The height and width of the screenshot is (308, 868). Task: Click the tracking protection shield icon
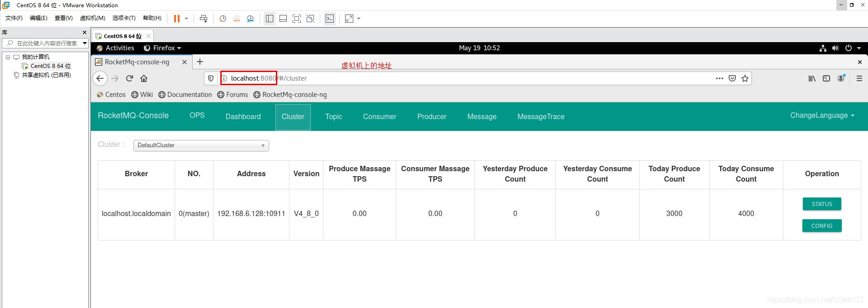pos(211,78)
